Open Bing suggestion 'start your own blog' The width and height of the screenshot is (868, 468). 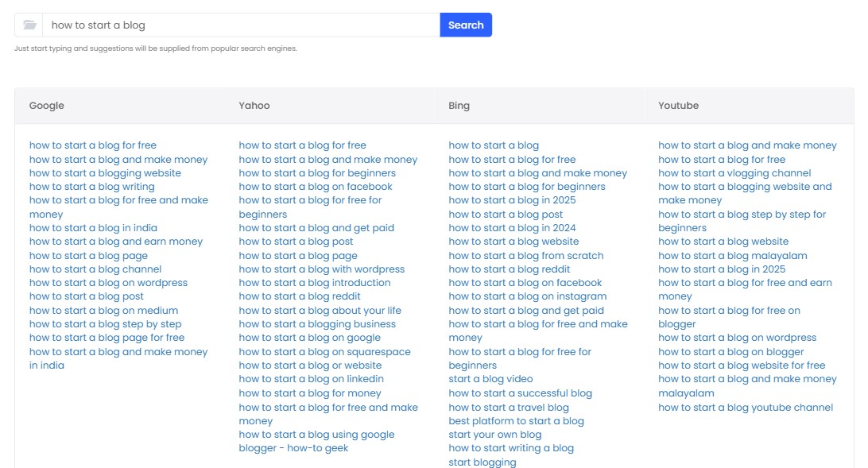coord(495,435)
